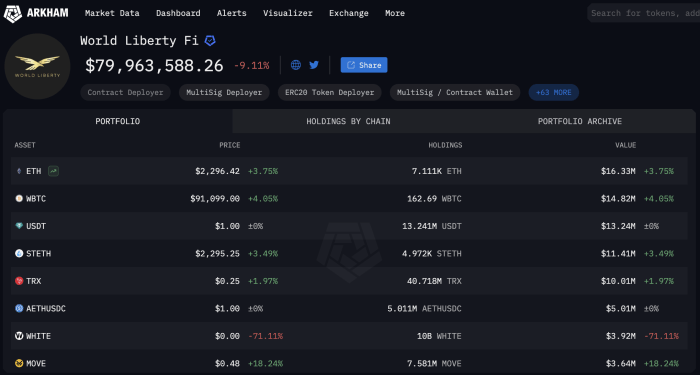Sort by the Price column header
Viewport: 700px width, 375px height.
[229, 145]
